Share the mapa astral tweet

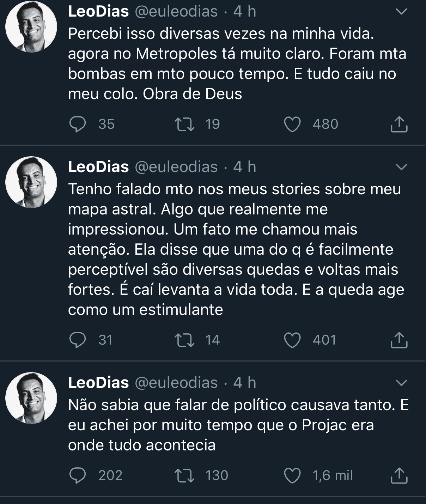399,340
